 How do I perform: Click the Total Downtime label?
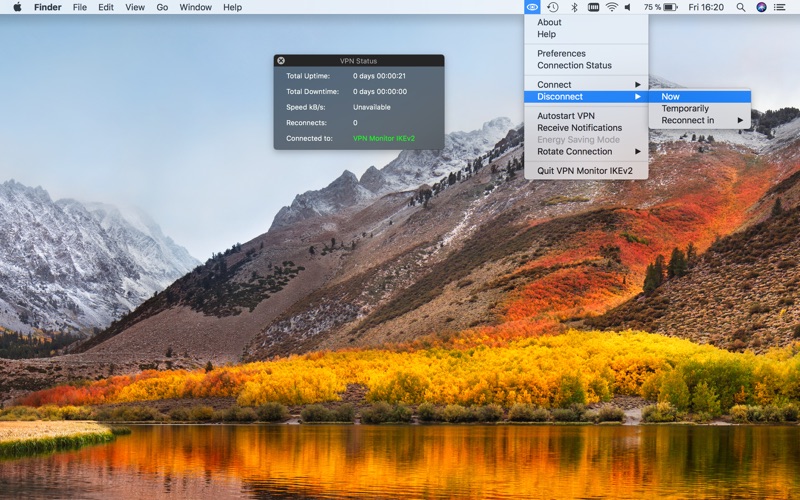[x=312, y=92]
